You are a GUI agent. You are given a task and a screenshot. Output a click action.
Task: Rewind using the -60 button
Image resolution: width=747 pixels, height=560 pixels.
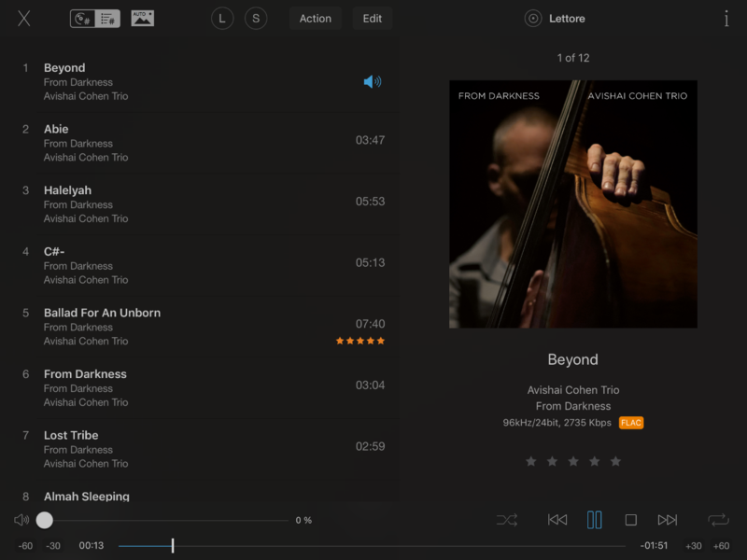point(25,546)
